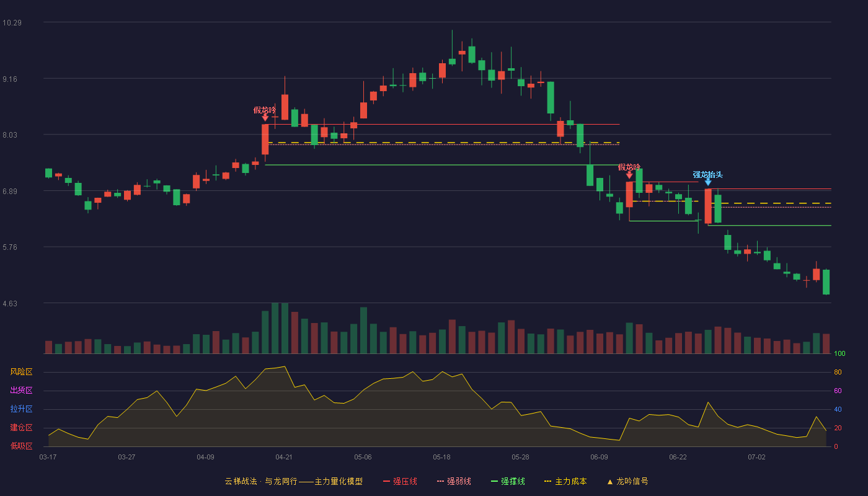
Task: Click the blue 强龙抬头 down-arrow marker
Action: [x=707, y=182]
